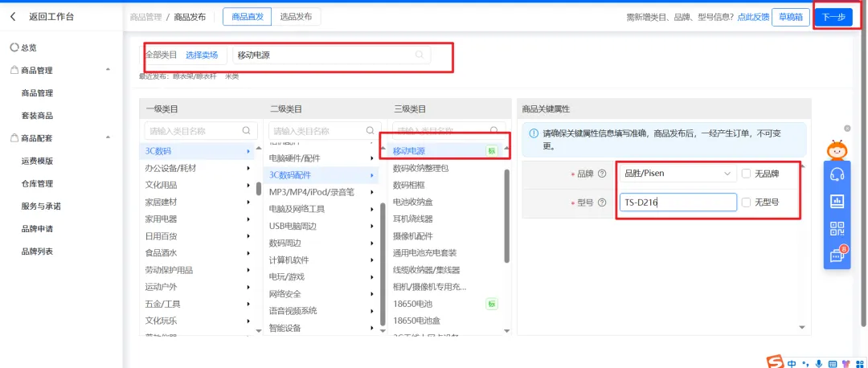Click help icon next to 型号 label
The image size is (868, 368).
point(601,202)
